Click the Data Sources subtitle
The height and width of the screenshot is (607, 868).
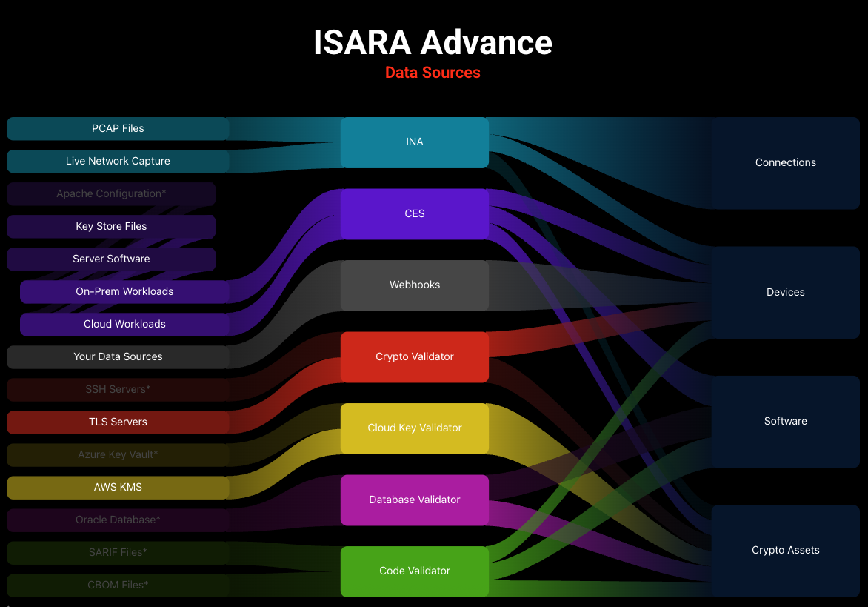[433, 73]
